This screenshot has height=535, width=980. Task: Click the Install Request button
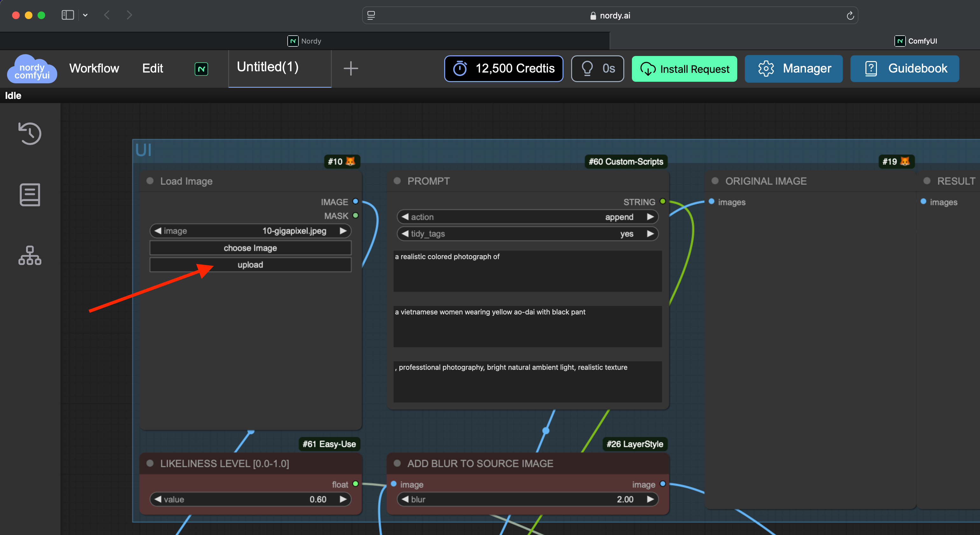click(684, 69)
